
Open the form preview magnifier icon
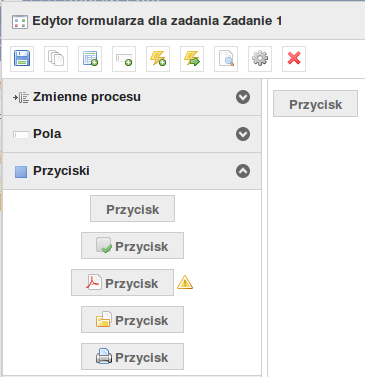(x=226, y=59)
